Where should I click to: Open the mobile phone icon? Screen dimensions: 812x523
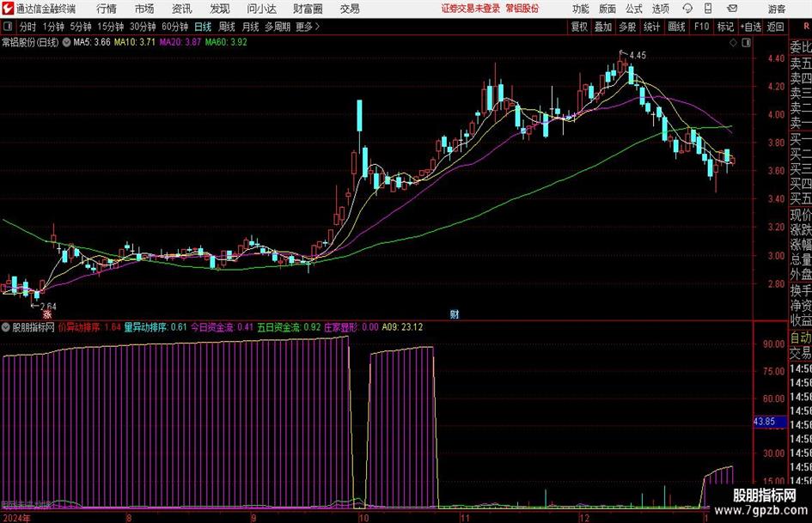708,9
